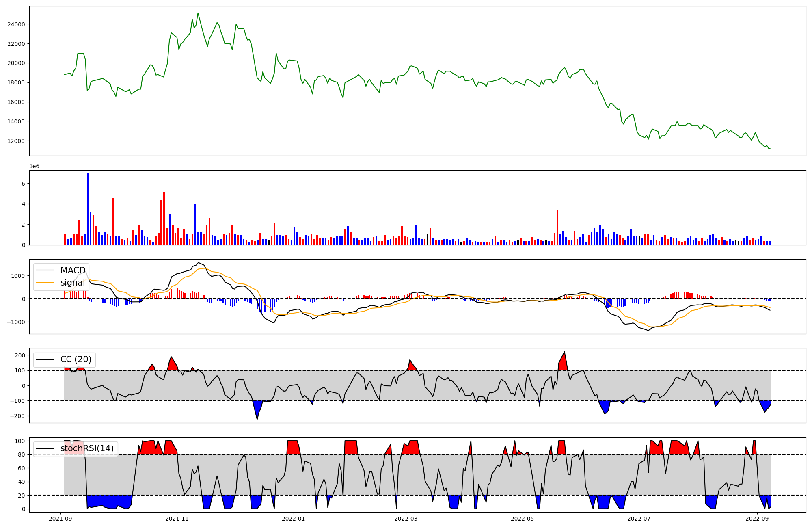Click the highest peak of green price line
The image size is (812, 528).
point(198,13)
